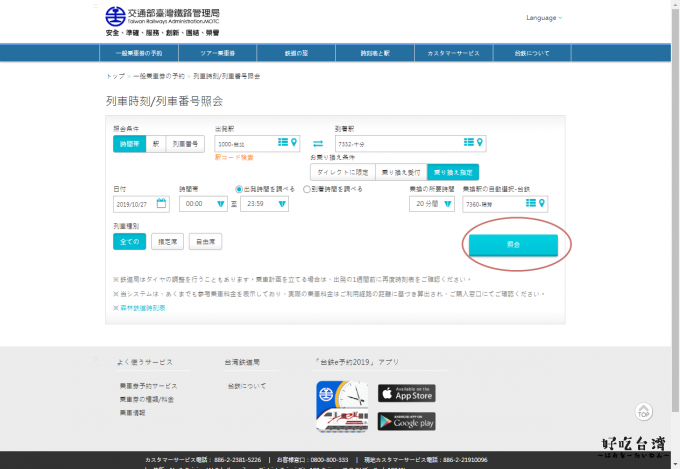Click map pin icon in departure station field
Screen dimensions: 680x469
[x=294, y=143]
